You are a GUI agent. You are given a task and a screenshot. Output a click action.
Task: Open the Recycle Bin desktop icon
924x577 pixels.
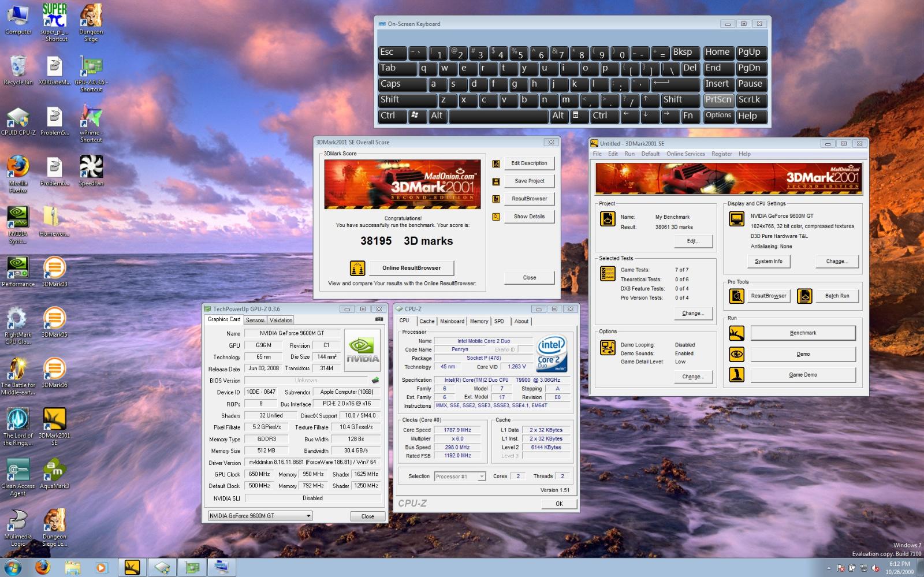coord(18,70)
